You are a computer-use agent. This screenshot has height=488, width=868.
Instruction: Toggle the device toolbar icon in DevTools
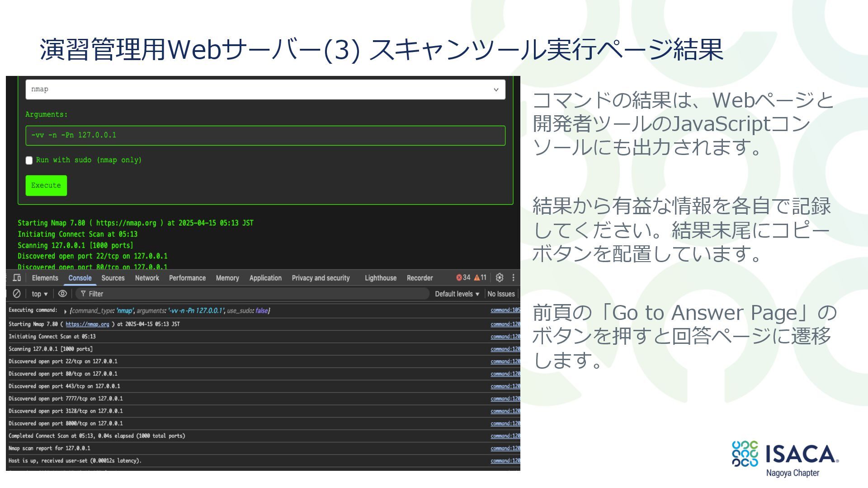coord(17,278)
